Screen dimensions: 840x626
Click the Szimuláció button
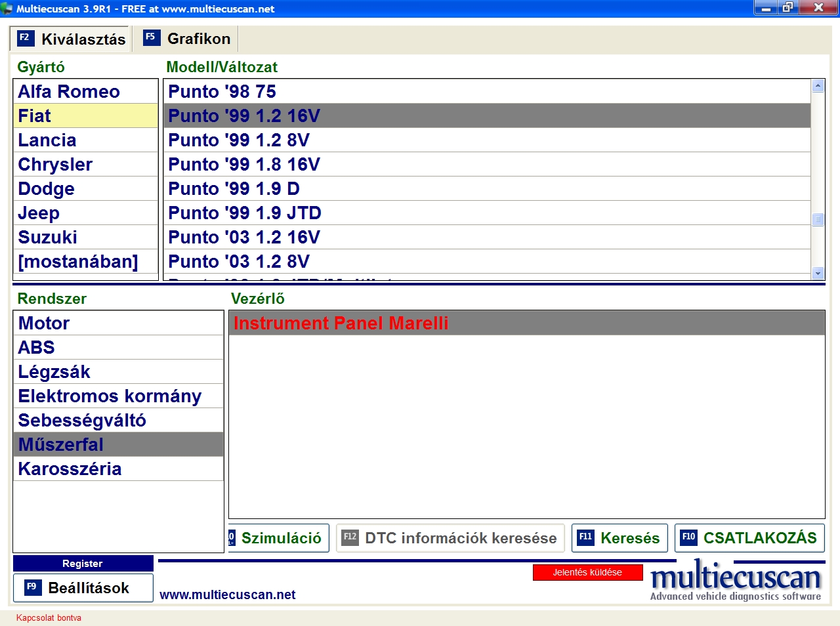coord(279,538)
